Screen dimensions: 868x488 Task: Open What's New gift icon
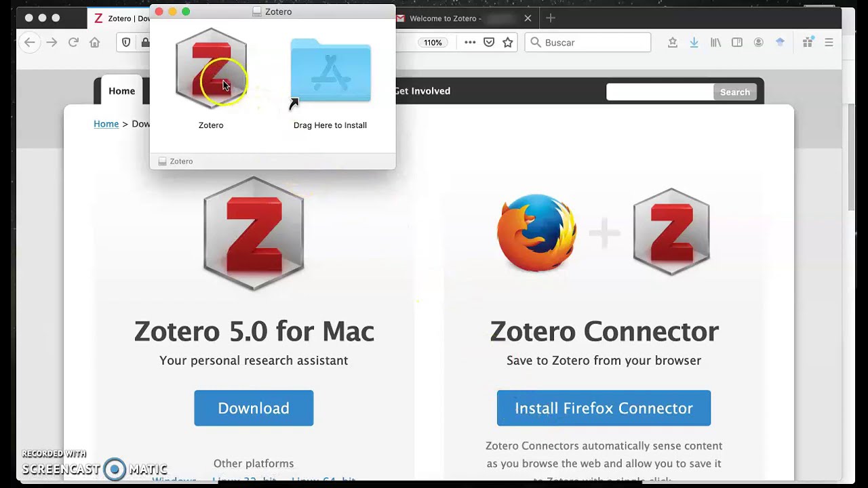(x=808, y=43)
